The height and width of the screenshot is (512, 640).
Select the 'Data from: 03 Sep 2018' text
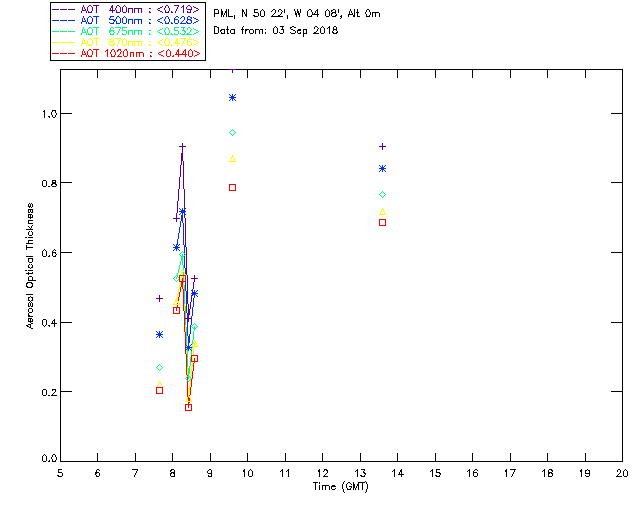pos(276,31)
